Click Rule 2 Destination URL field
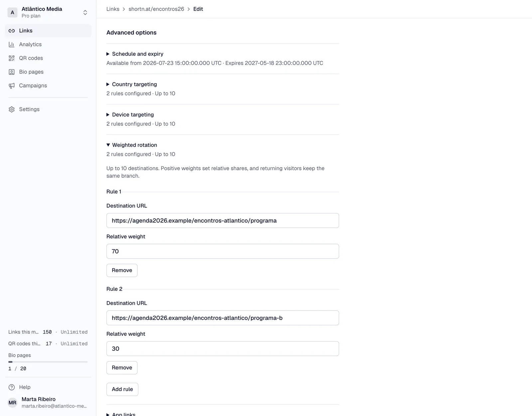 [x=223, y=318]
